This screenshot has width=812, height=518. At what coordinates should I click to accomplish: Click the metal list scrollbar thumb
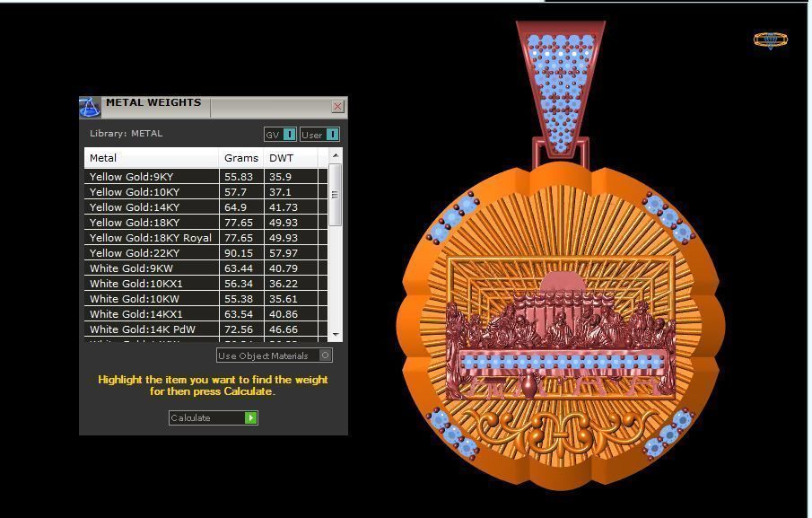335,195
